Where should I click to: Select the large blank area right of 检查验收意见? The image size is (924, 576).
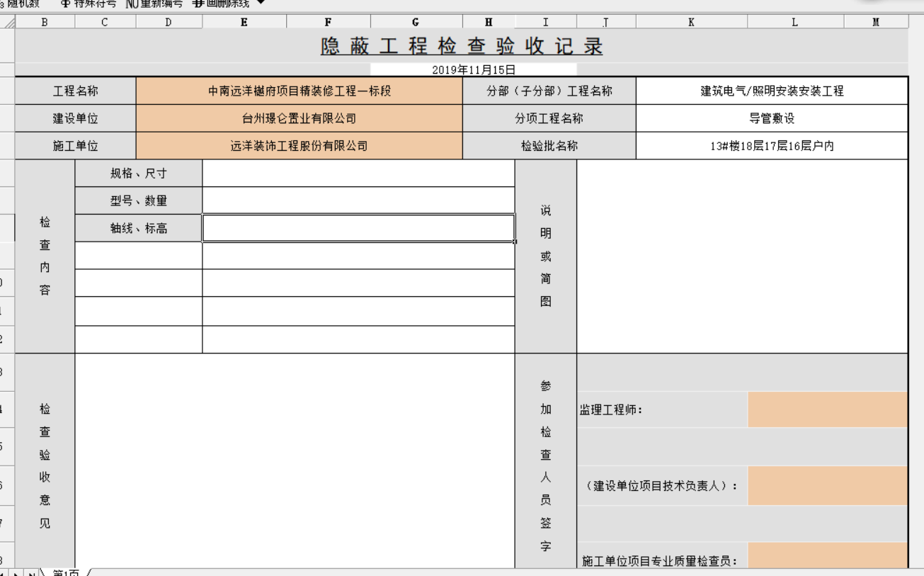(x=295, y=461)
